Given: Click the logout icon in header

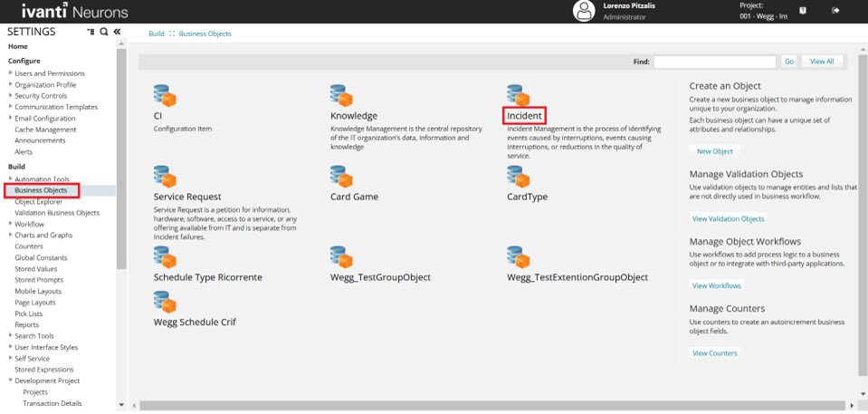Looking at the screenshot, I should click(x=835, y=11).
